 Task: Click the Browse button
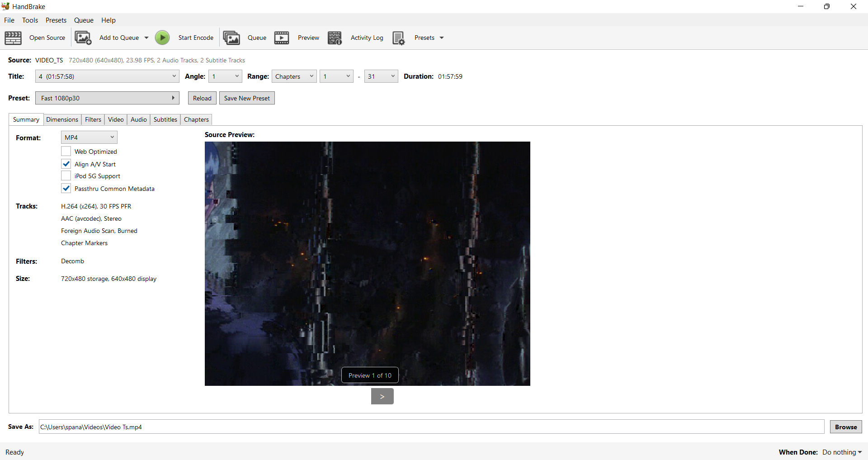(x=846, y=427)
